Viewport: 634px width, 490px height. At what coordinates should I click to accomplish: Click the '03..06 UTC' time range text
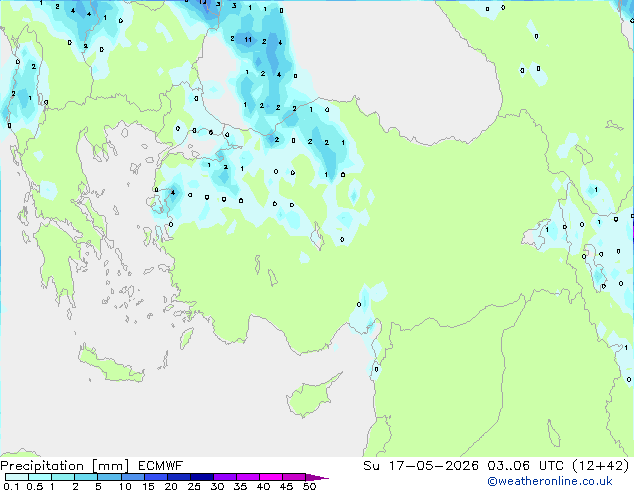525,466
